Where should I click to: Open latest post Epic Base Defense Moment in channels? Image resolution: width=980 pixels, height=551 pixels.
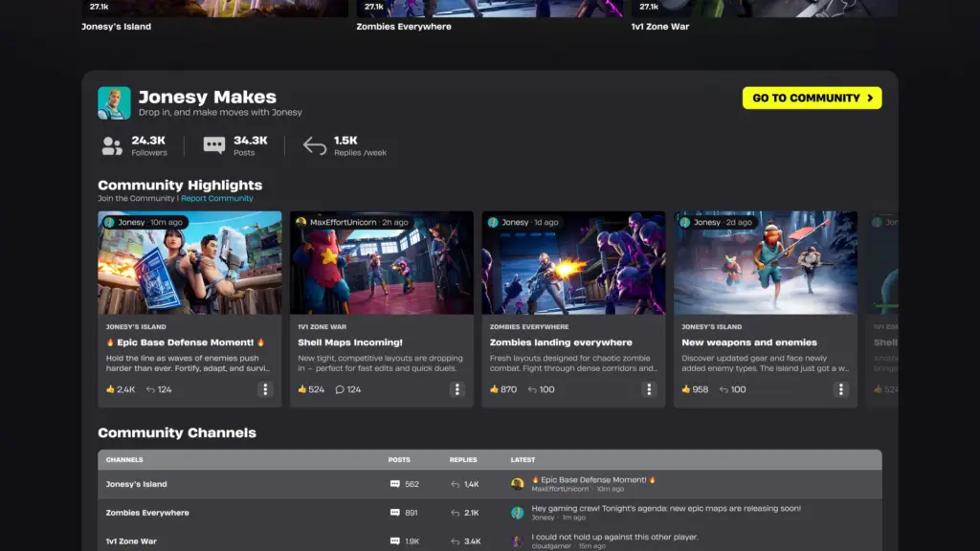coord(593,480)
